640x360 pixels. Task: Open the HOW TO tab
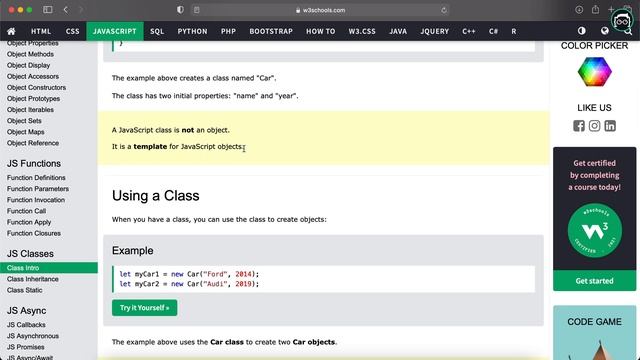coord(320,31)
